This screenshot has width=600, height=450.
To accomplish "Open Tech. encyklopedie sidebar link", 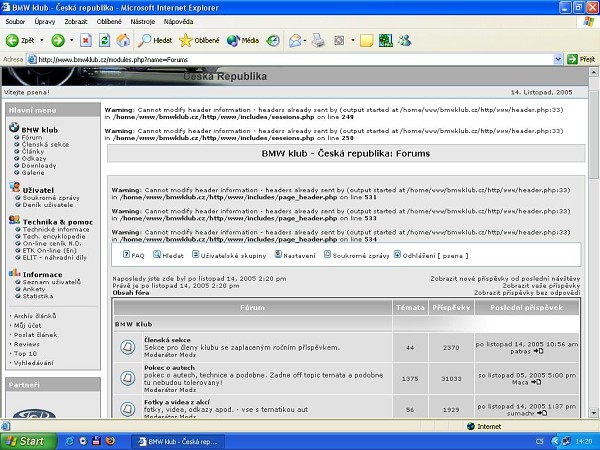I will (x=54, y=236).
